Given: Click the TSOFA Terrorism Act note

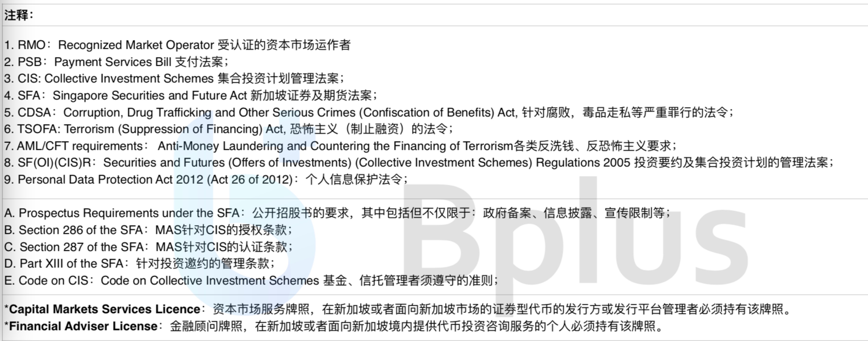Looking at the screenshot, I should (x=229, y=129).
